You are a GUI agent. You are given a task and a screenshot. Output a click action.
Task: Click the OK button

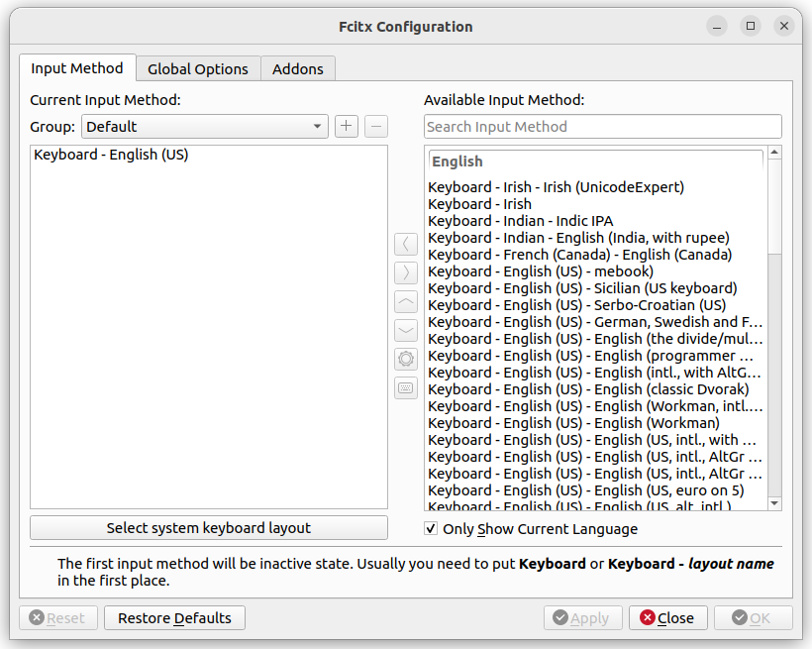[x=753, y=618]
